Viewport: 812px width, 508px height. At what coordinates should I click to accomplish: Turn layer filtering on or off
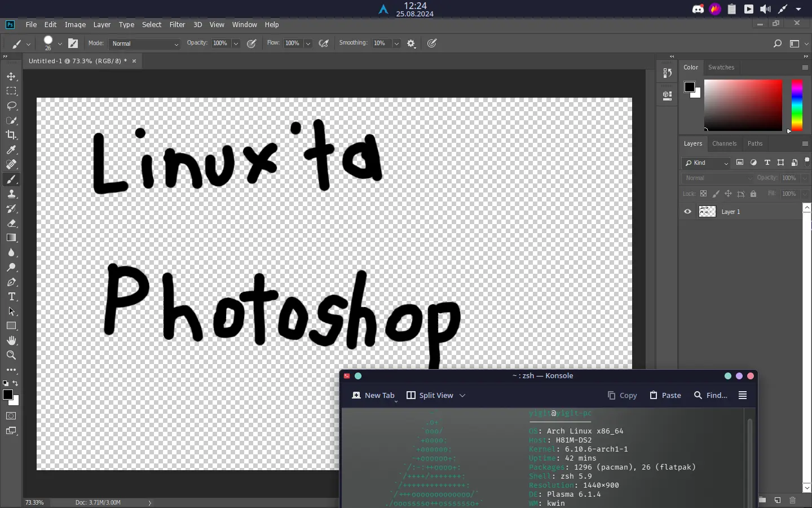pos(807,160)
